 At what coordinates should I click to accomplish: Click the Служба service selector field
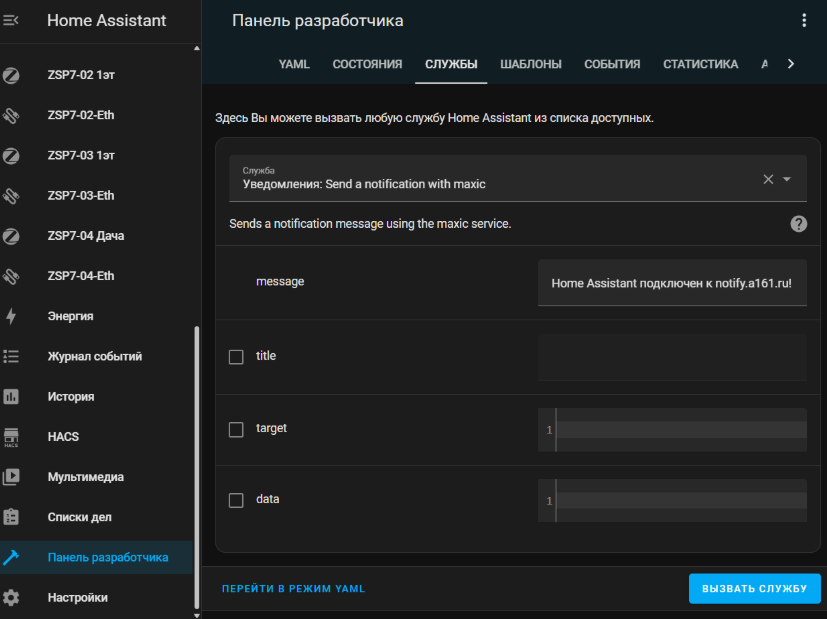517,178
